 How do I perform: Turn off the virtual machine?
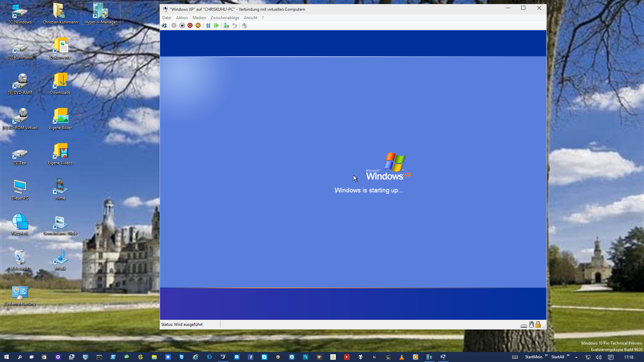(x=182, y=25)
